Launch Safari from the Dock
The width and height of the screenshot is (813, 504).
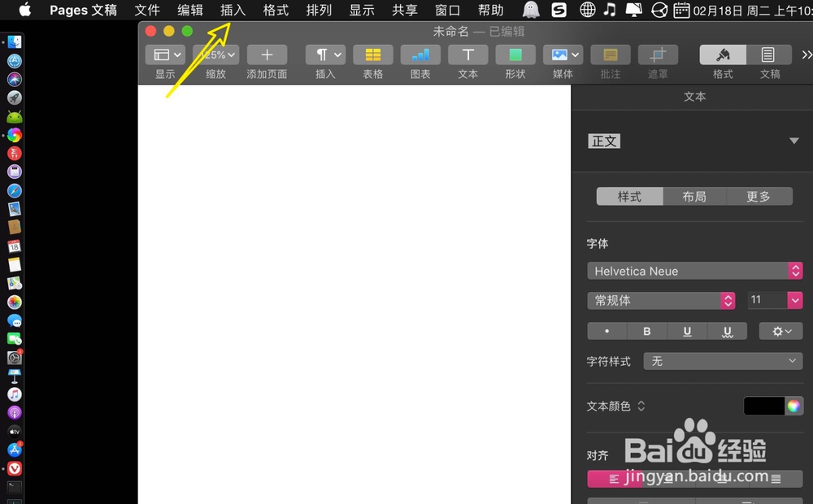15,190
